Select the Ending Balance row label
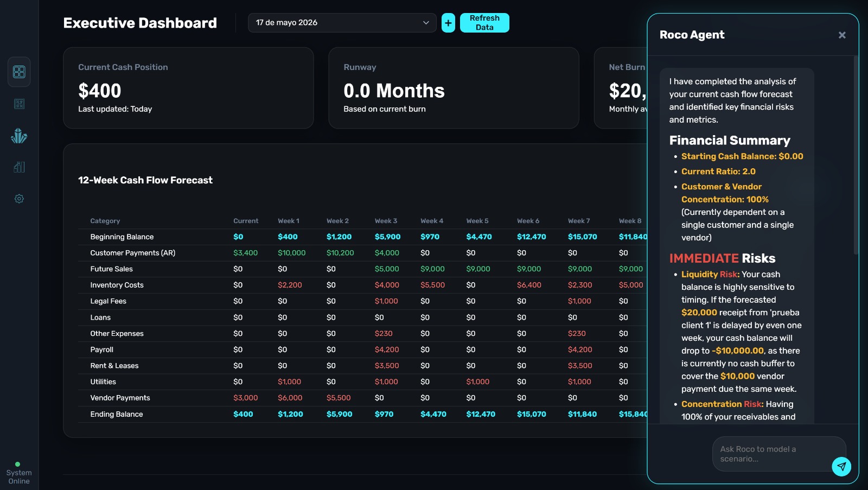Screen dimensions: 868x490 pyautogui.click(x=117, y=414)
